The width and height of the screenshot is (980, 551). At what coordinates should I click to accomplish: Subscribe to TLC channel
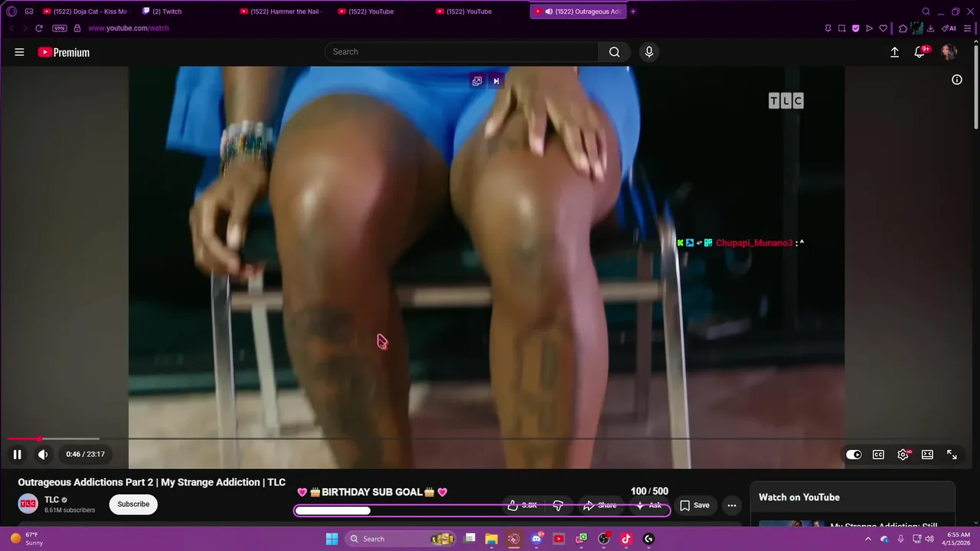click(133, 504)
